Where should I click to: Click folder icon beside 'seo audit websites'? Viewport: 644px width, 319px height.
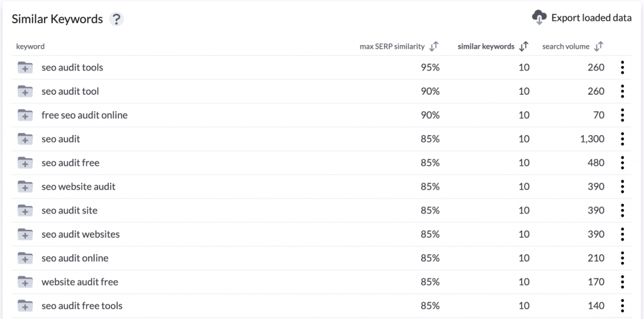25,235
